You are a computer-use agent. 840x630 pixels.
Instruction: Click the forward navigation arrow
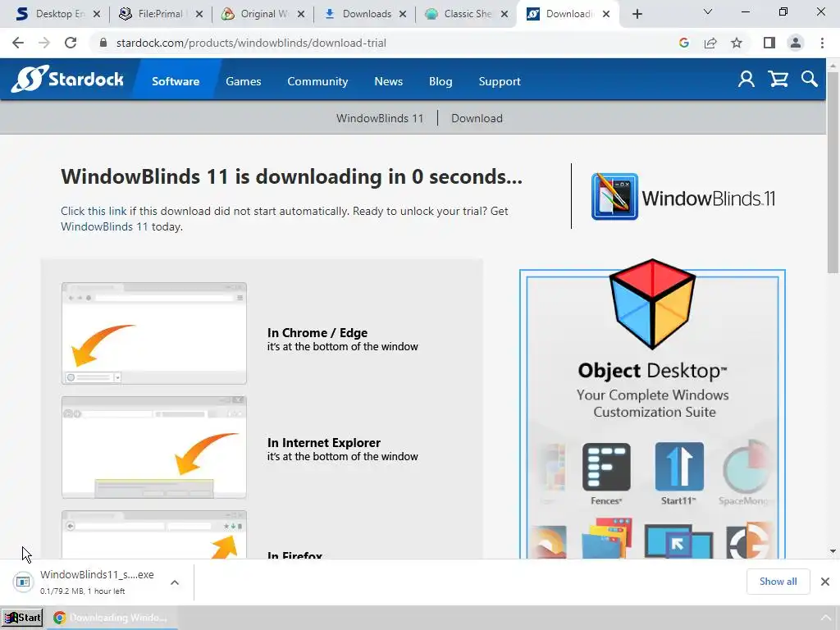(x=44, y=43)
